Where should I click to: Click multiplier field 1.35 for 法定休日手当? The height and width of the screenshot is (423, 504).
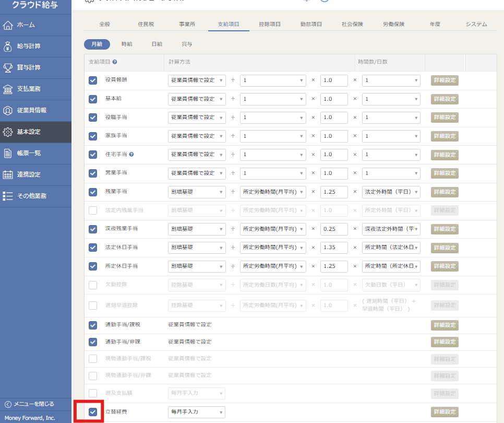334,247
